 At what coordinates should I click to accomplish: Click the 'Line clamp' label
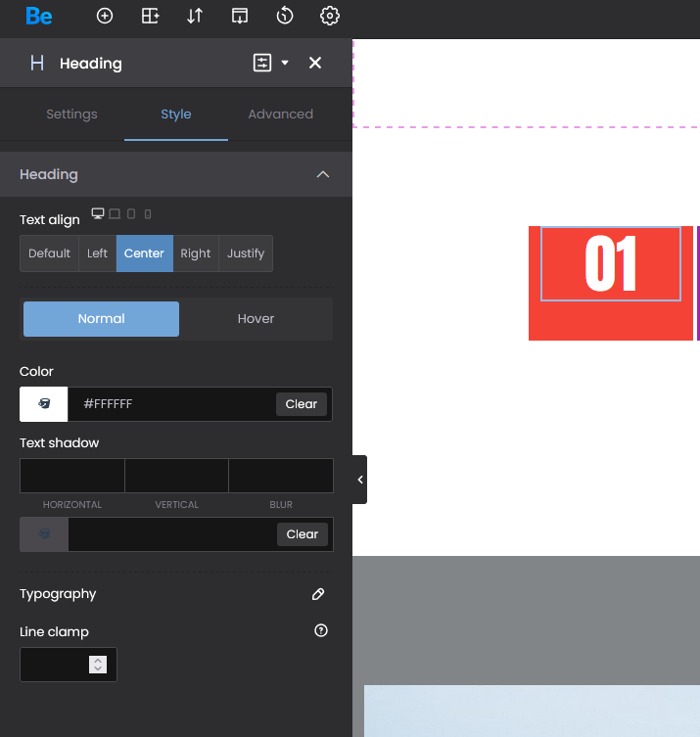coord(54,631)
